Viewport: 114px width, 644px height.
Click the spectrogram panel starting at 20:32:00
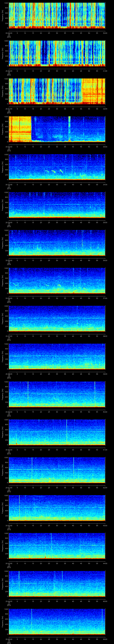[x=57, y=129]
